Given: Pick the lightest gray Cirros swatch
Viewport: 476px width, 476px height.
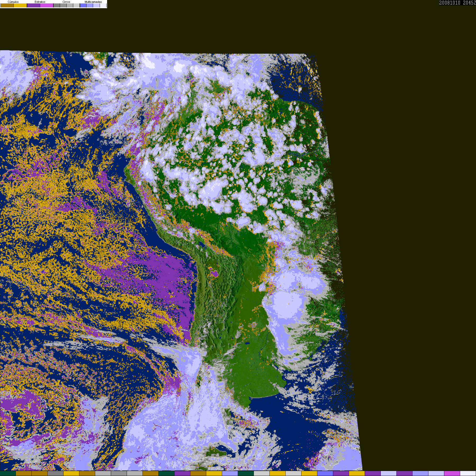Looking at the screenshot, I should [76, 5].
